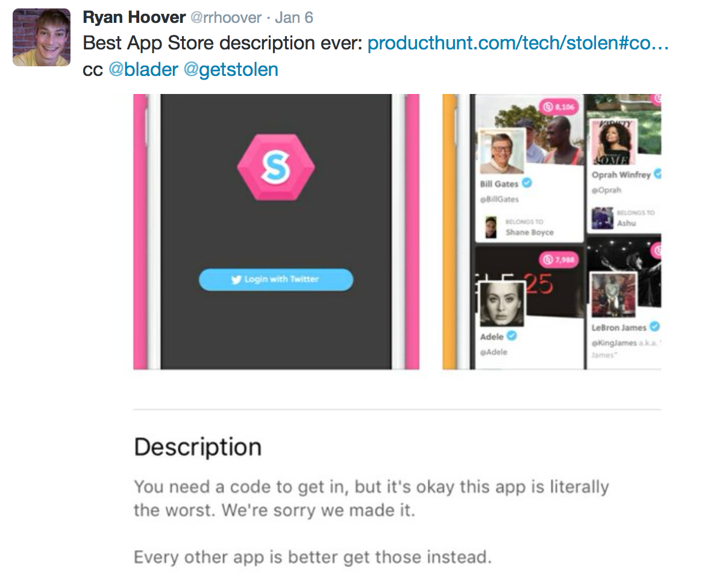Click the @BillGates handle text
705x588 pixels.
pos(499,199)
